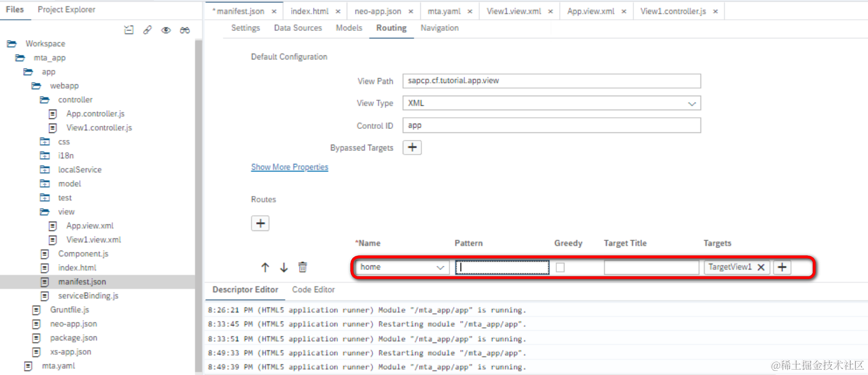Move the home route up

[x=265, y=268]
